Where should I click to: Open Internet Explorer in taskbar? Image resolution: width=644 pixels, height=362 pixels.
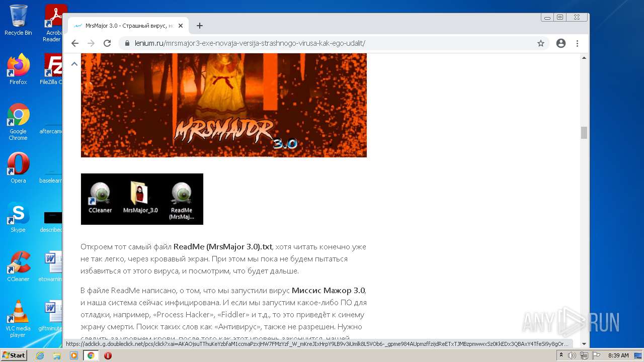(x=40, y=355)
